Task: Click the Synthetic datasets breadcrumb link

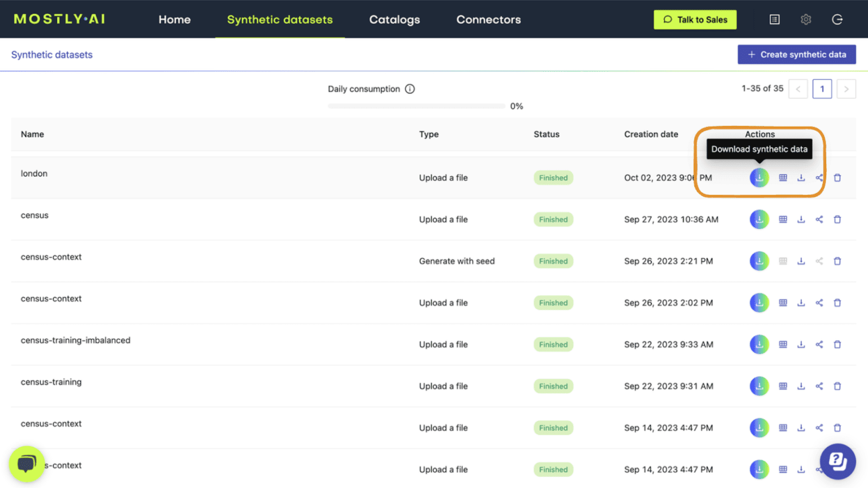Action: click(x=52, y=55)
